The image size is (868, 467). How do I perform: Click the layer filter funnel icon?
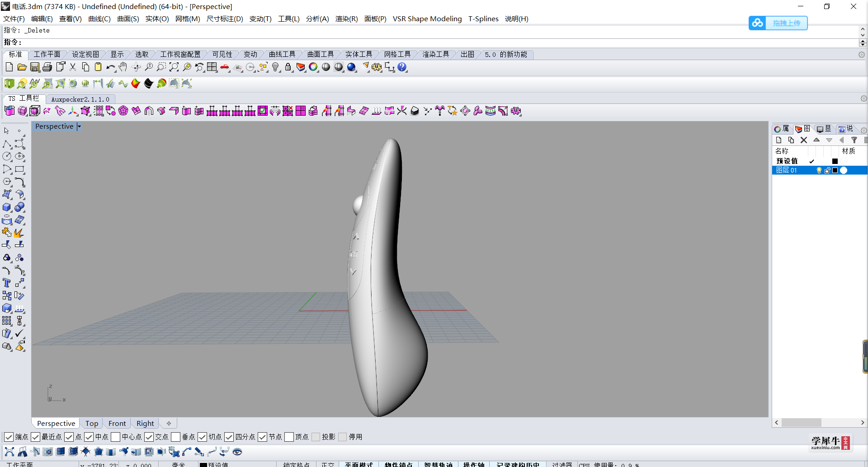tap(854, 140)
